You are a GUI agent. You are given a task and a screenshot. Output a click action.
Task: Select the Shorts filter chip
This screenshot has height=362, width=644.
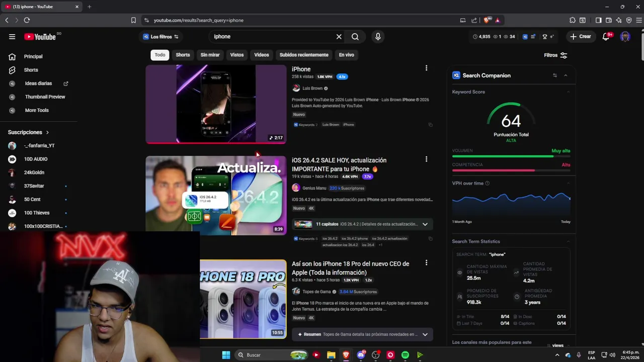pyautogui.click(x=183, y=55)
